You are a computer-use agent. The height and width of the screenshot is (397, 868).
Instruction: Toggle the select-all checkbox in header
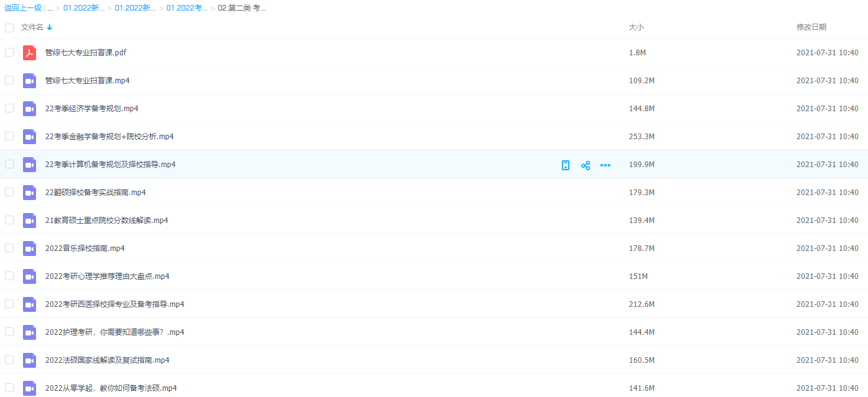tap(9, 27)
